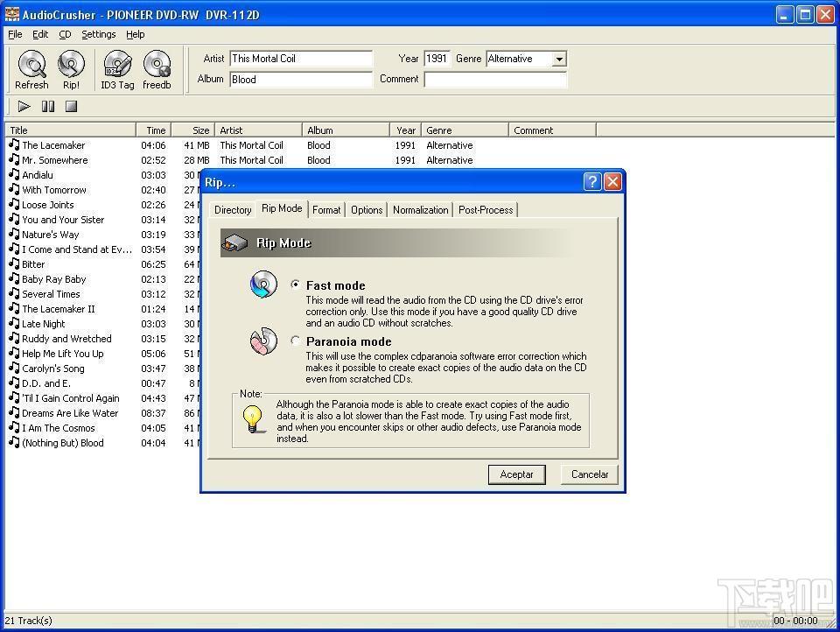Open the CD menu
Screen dimensions: 840x632
[65, 34]
